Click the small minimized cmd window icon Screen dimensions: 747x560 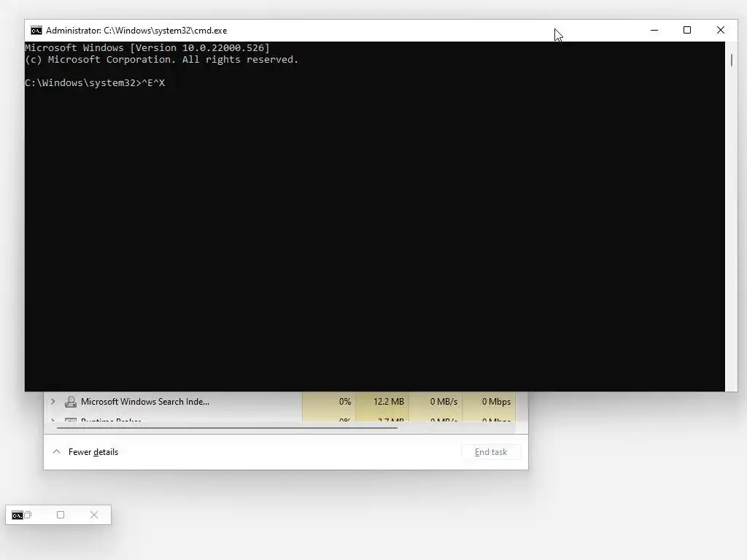pos(18,516)
